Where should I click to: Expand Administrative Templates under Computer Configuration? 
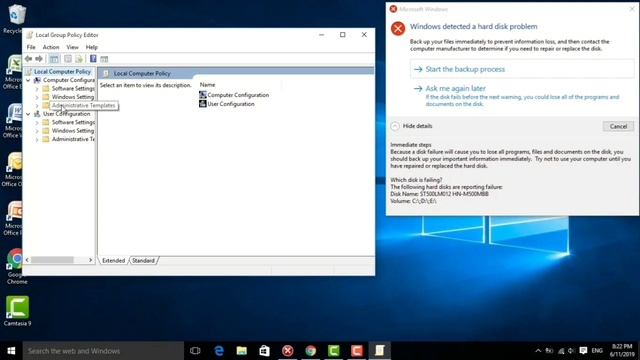37,105
